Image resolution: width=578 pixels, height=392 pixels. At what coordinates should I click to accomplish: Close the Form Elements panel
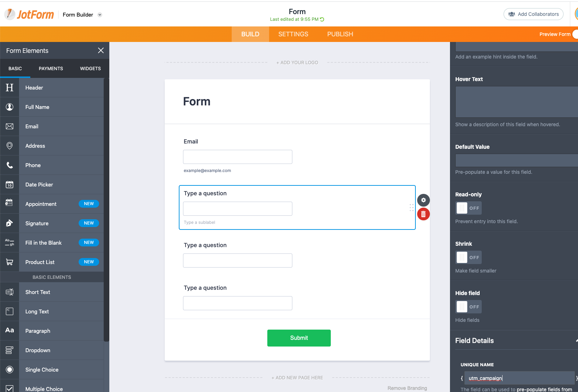pos(101,50)
